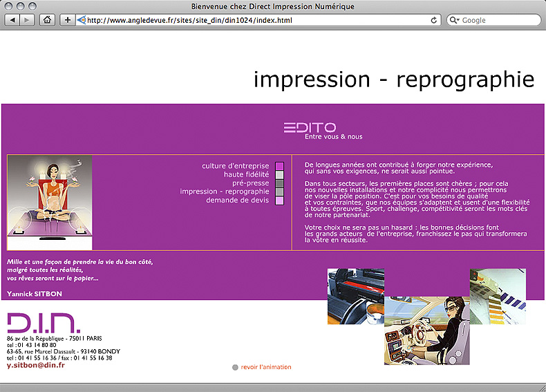Viewport: 546px width, 392px height.
Task: Select the light grey haute fidélité square
Action: tap(279, 175)
